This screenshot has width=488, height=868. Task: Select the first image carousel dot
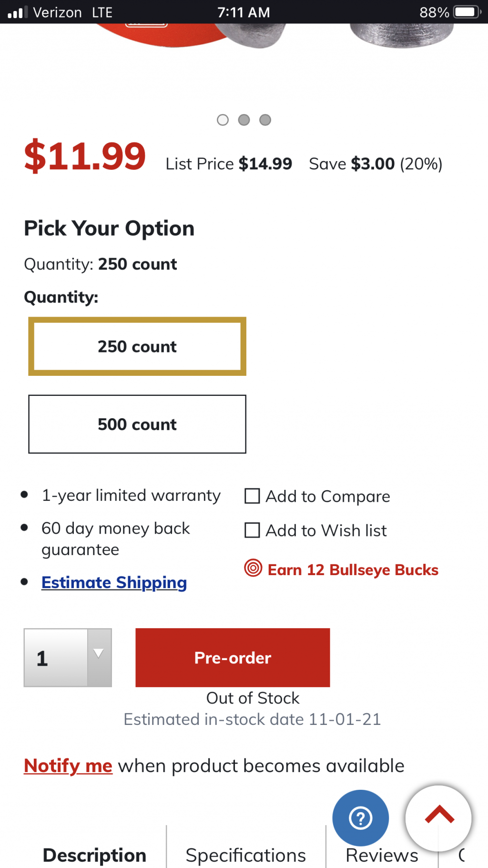(223, 120)
